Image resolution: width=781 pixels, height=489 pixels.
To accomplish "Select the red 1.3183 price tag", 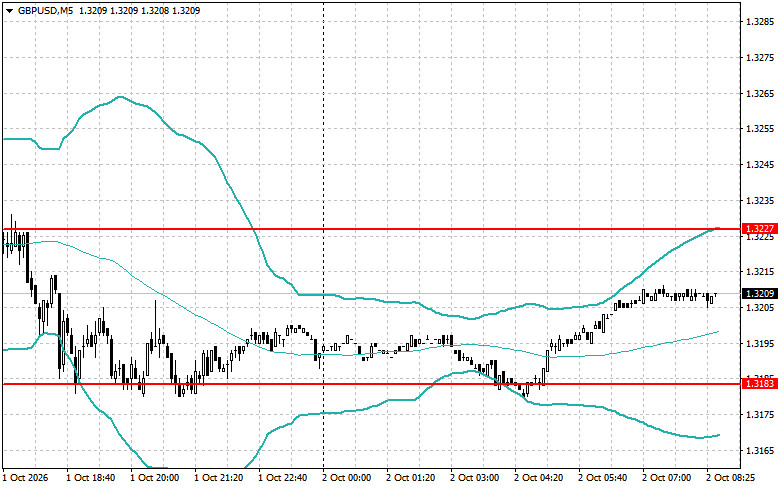I will pos(759,383).
